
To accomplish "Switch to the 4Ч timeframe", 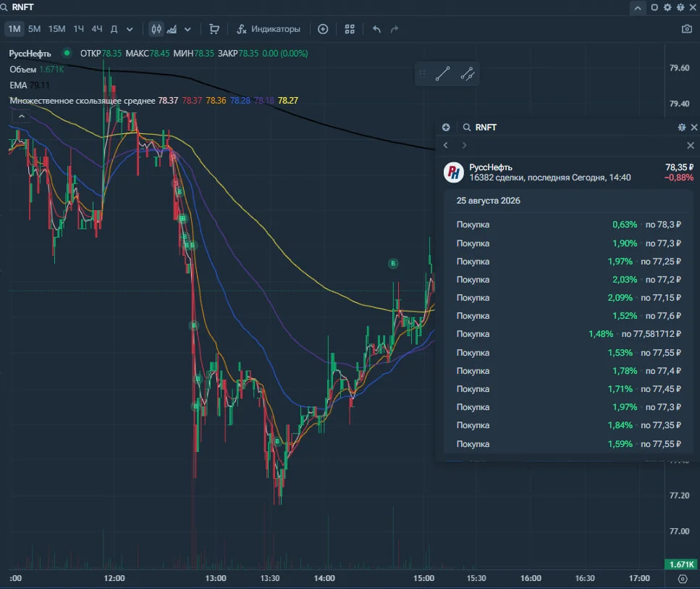I will 97,29.
